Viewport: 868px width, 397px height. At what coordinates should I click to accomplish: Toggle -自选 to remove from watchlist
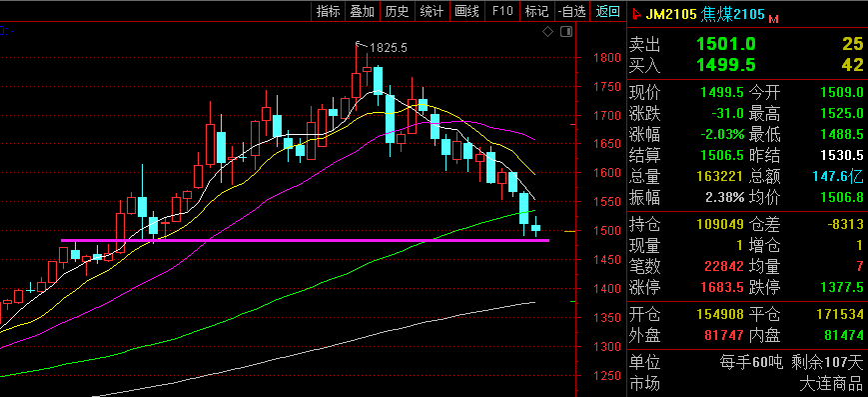click(x=571, y=11)
